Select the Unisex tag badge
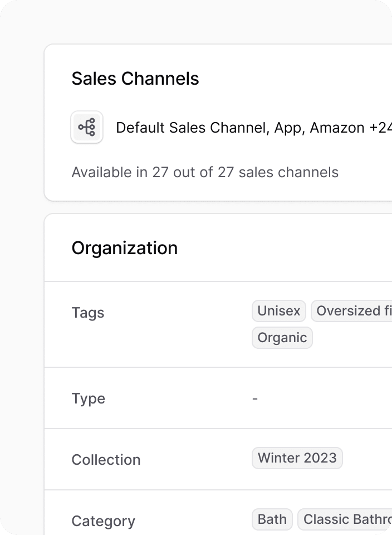Image resolution: width=392 pixels, height=535 pixels. (279, 311)
